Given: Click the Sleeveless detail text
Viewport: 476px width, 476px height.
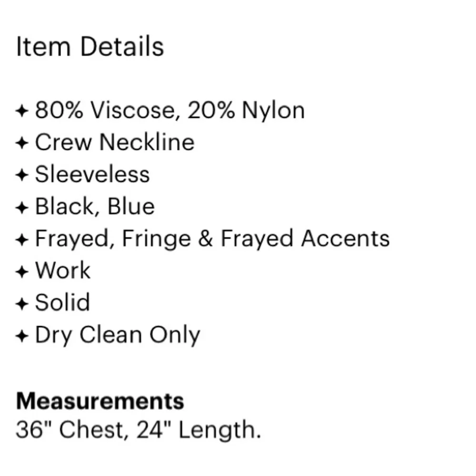Looking at the screenshot, I should coord(93,174).
